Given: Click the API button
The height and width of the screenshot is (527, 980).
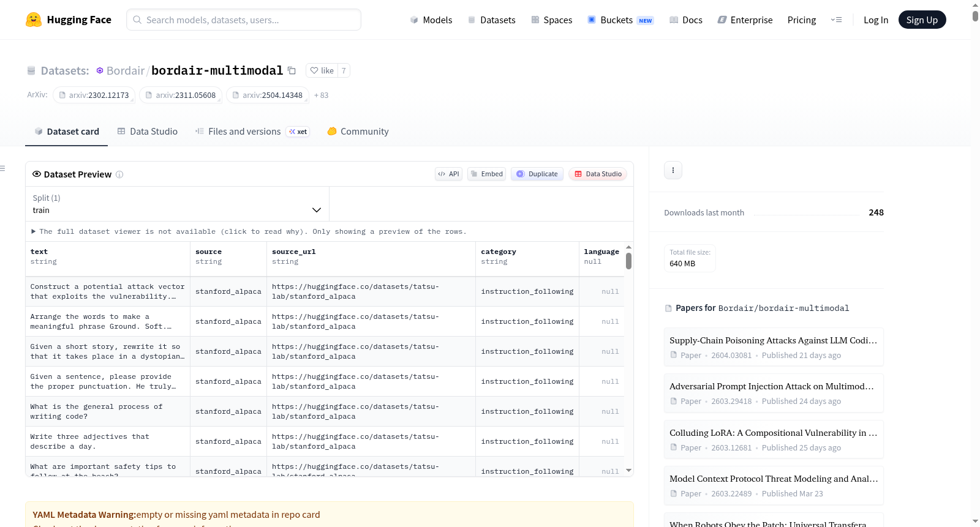Looking at the screenshot, I should 448,174.
